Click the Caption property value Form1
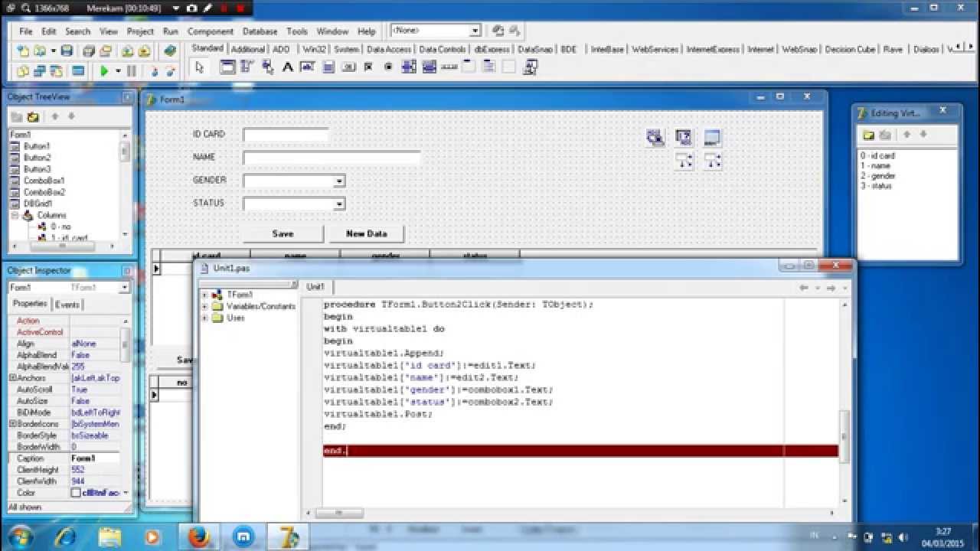This screenshot has height=551, width=980. [x=96, y=458]
